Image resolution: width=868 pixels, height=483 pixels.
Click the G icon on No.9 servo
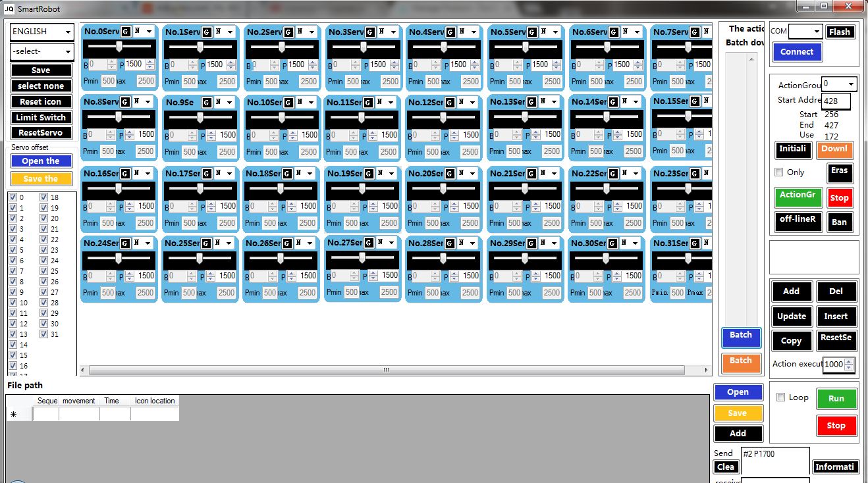[206, 103]
